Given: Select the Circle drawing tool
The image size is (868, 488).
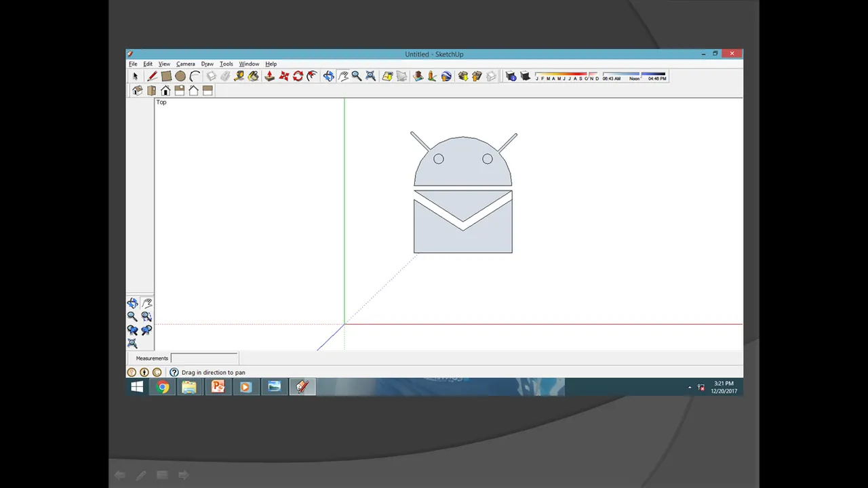Looking at the screenshot, I should pyautogui.click(x=180, y=77).
